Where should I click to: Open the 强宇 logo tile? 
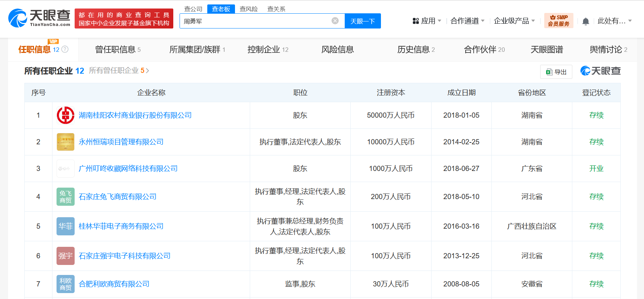click(65, 256)
